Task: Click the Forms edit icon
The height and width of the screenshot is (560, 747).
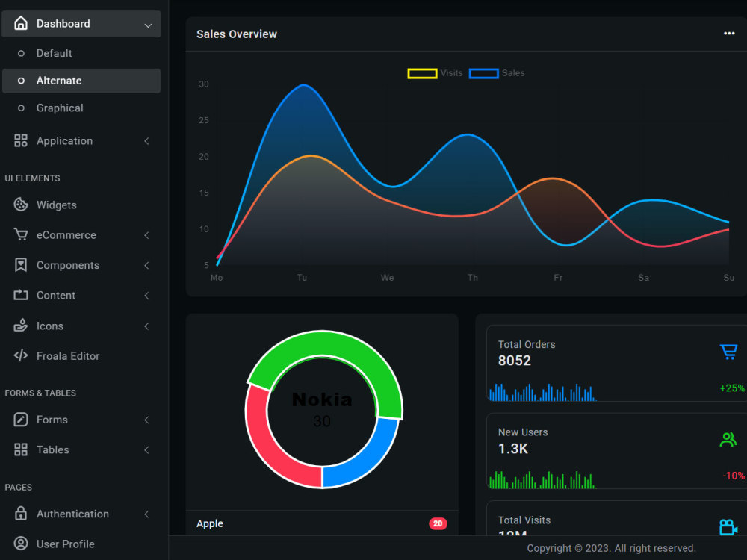Action: [20, 420]
